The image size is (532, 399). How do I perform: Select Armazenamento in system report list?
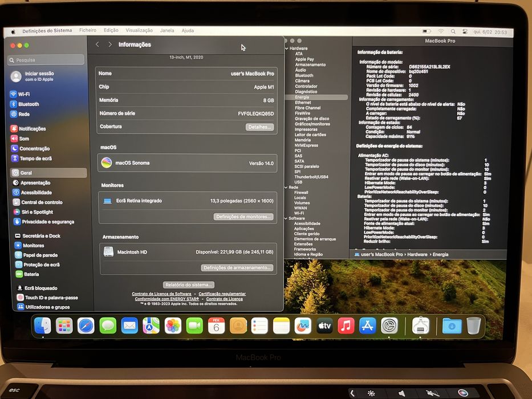[310, 64]
